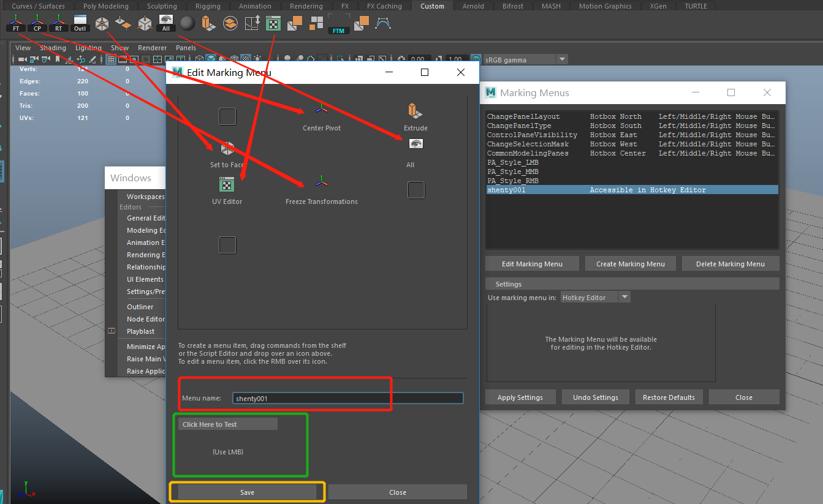Click the grey sphere shelf icon

click(x=188, y=23)
